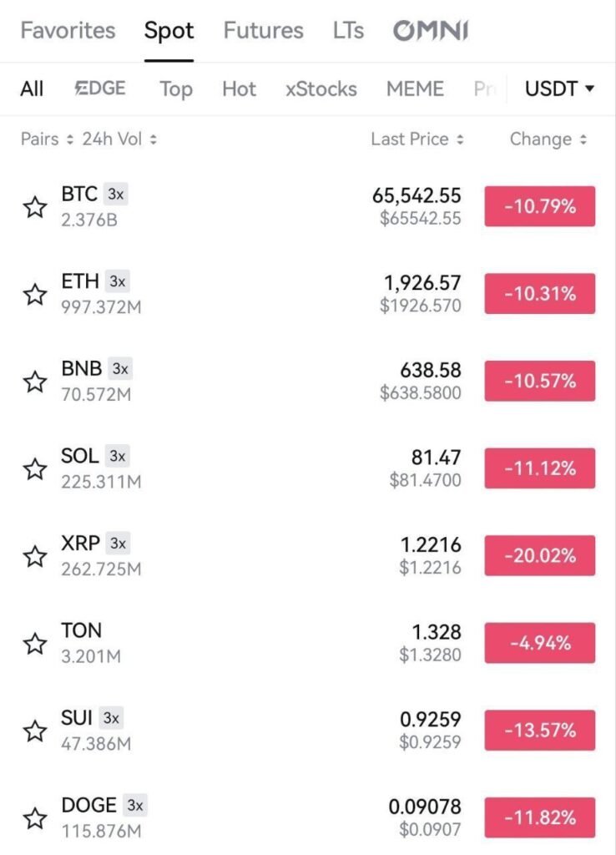The height and width of the screenshot is (855, 616).
Task: Sort by Last Price column
Action: [x=417, y=139]
